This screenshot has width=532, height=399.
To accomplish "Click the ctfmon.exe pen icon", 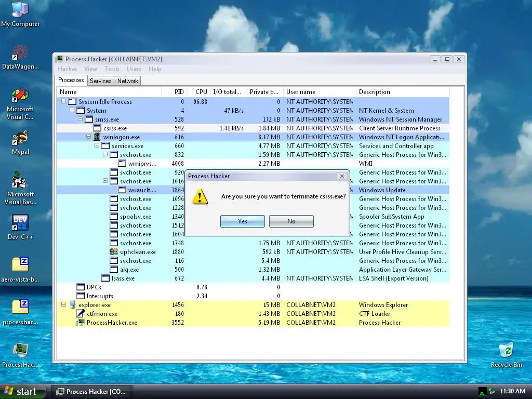I will 81,313.
